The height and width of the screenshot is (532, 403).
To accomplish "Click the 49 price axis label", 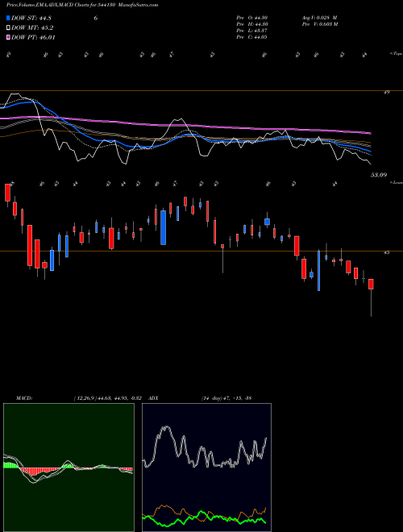I will [386, 92].
